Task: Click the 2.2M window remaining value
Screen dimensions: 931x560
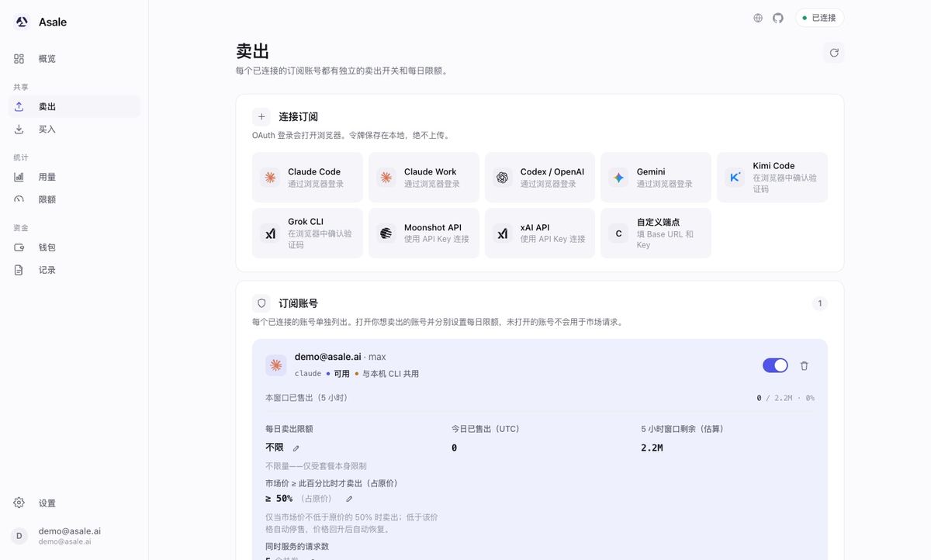Action: [x=652, y=448]
